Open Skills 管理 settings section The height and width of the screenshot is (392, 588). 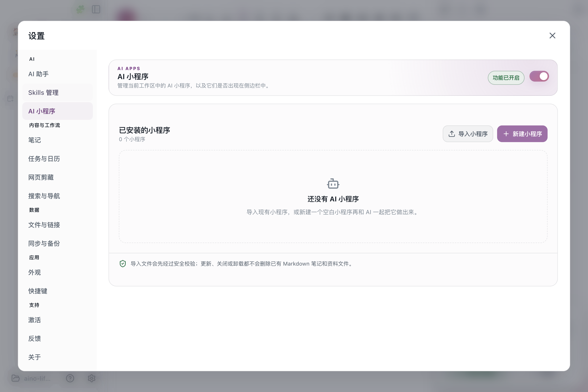click(x=58, y=93)
